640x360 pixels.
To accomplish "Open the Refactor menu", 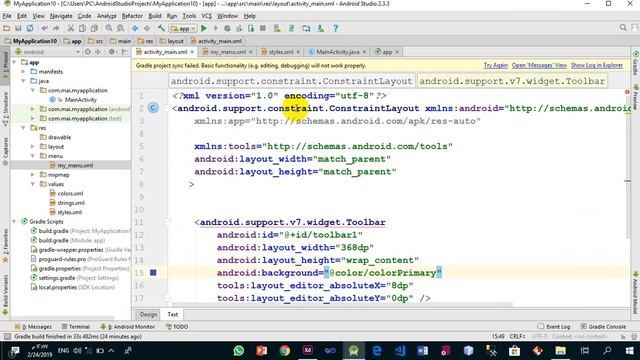I will 132,16.
